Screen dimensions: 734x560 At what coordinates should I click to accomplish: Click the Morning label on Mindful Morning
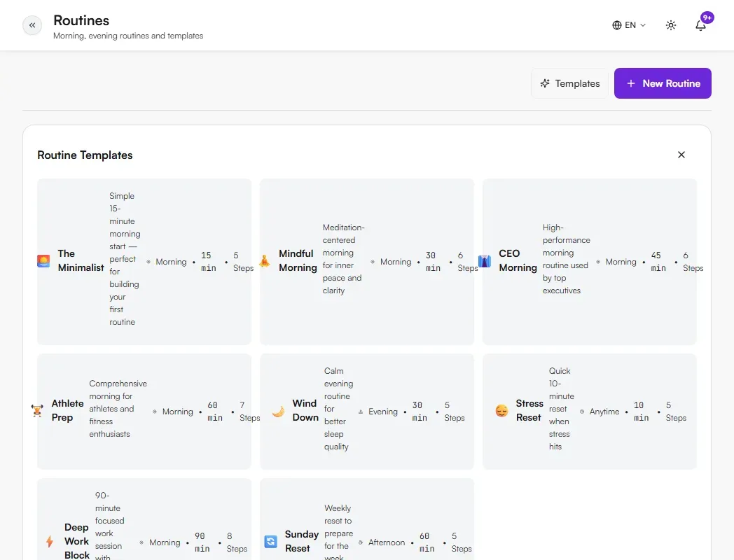click(396, 262)
